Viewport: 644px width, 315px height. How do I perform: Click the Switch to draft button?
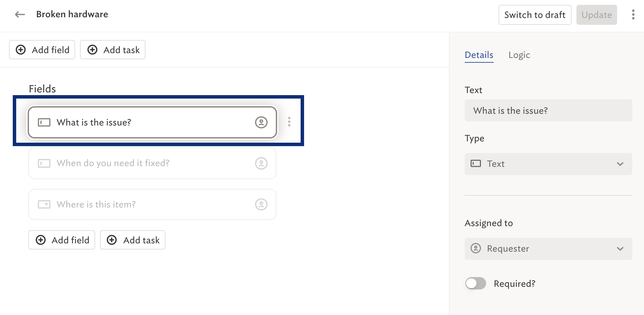(x=535, y=15)
